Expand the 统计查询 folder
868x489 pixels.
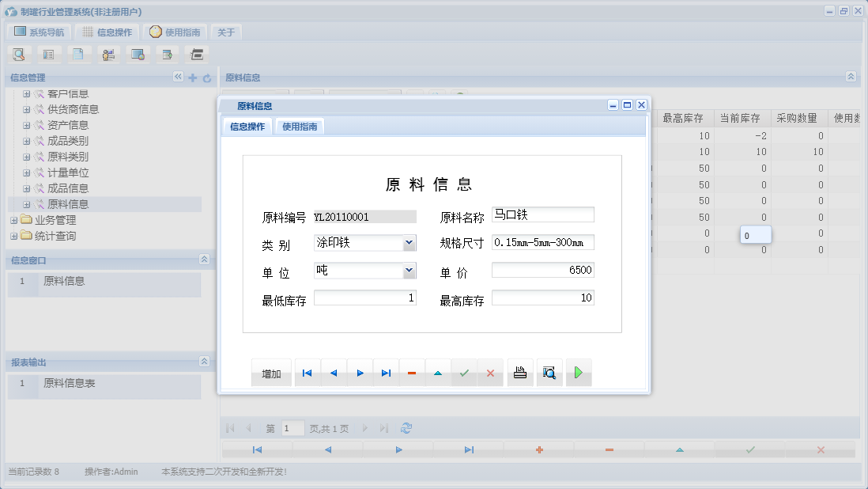pos(14,237)
